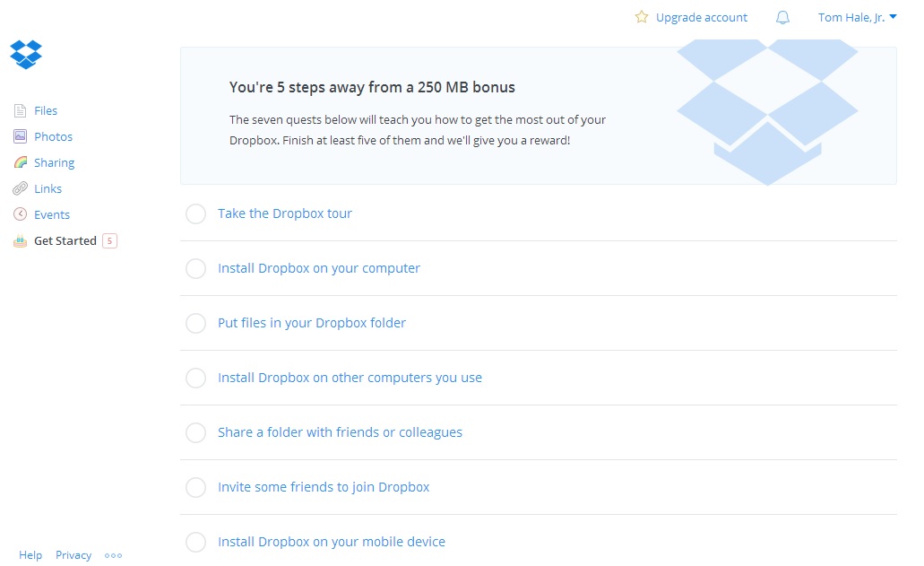924x566 pixels.
Task: Open the notifications bell
Action: [x=782, y=18]
